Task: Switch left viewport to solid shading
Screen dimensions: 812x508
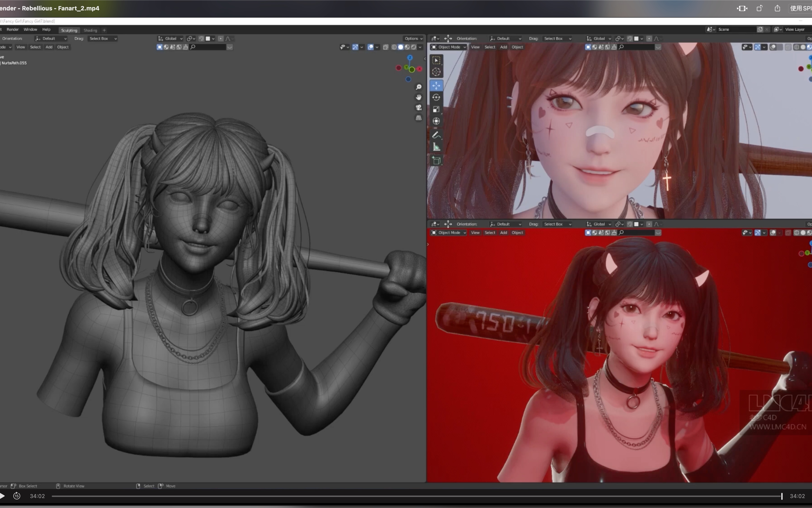Action: point(400,47)
